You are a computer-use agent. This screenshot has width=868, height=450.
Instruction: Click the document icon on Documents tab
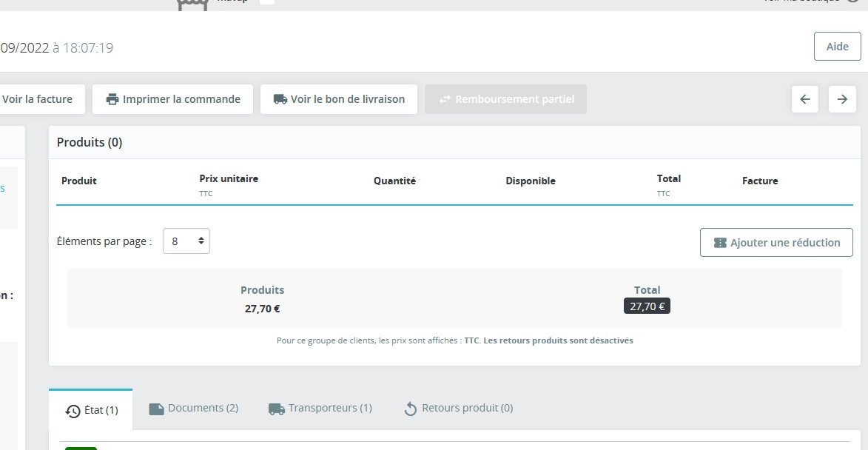point(157,409)
